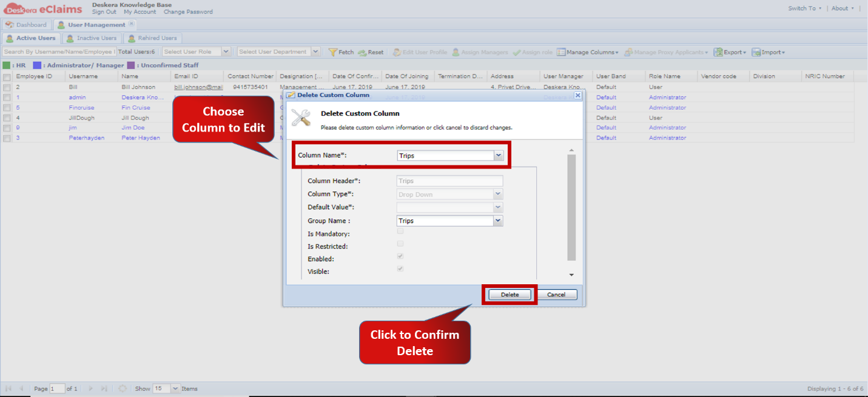The width and height of the screenshot is (868, 397).
Task: Open the Rehired Users tab
Action: click(x=153, y=38)
